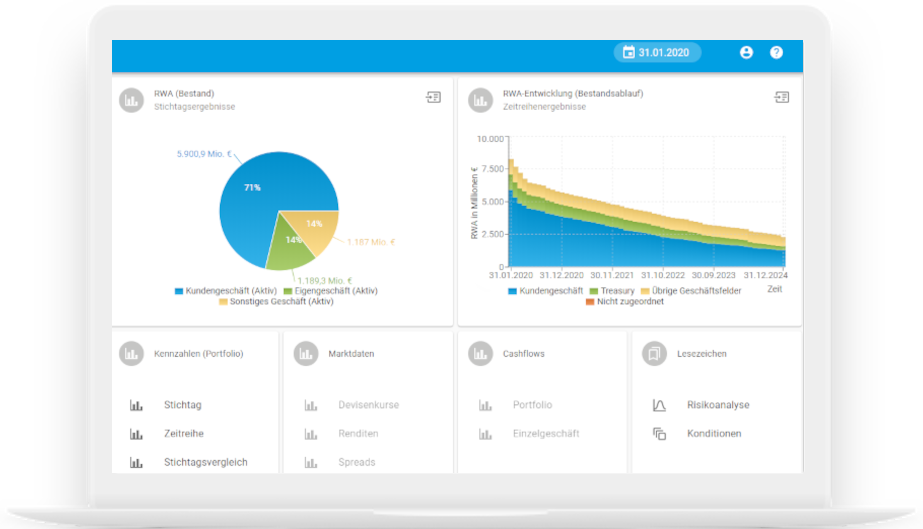923x529 pixels.
Task: Open the RWA (Bestand) panel export icon
Action: point(433,98)
